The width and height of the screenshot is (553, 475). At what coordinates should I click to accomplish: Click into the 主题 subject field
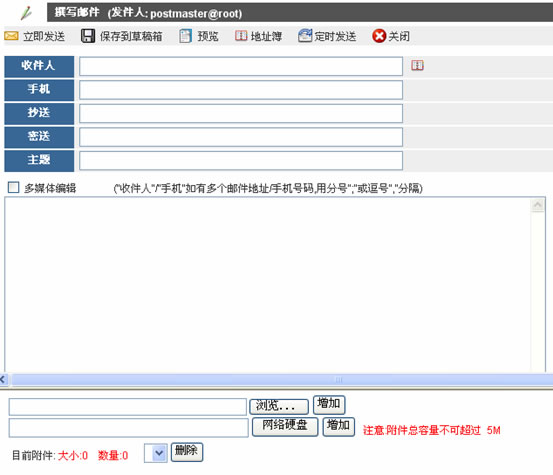[241, 160]
